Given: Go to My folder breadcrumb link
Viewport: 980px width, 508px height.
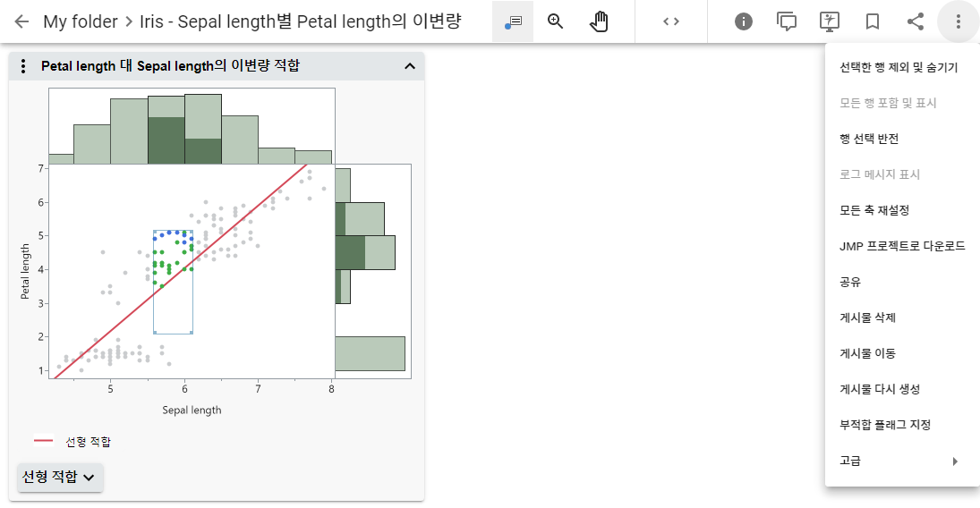Looking at the screenshot, I should 80,21.
